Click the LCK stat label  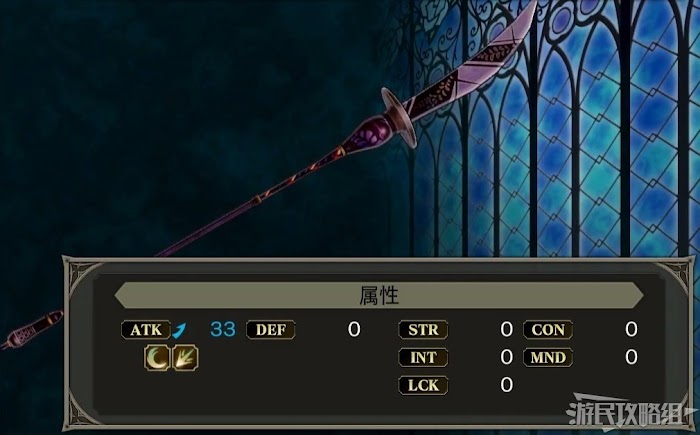[423, 385]
